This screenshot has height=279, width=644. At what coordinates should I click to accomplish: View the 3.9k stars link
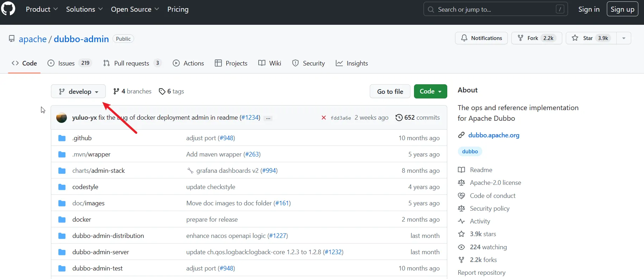(x=483, y=234)
